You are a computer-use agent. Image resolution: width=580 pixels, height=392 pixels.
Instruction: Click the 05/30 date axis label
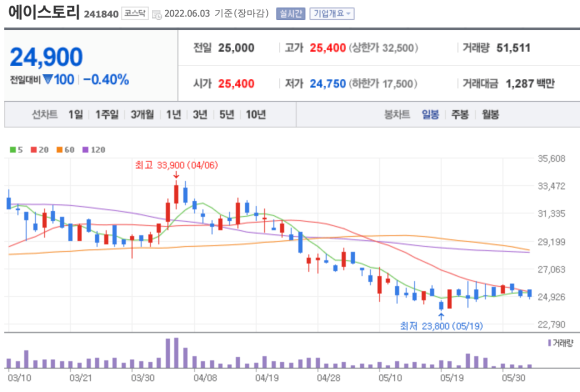(x=513, y=378)
